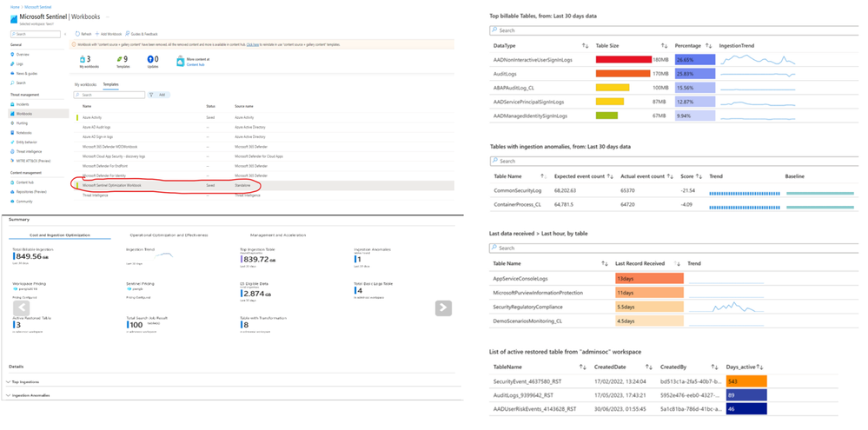Select Microsoft Sentinel Optimization Workbook row
The image size is (868, 430).
pyautogui.click(x=264, y=185)
